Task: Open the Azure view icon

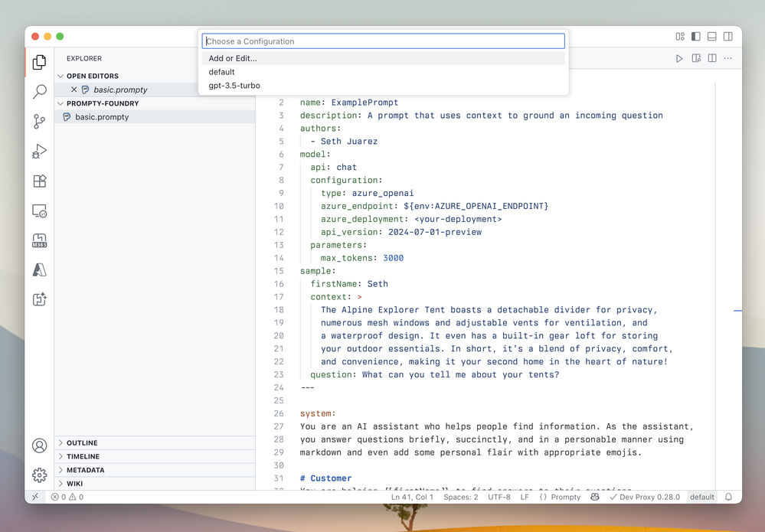Action: (40, 269)
